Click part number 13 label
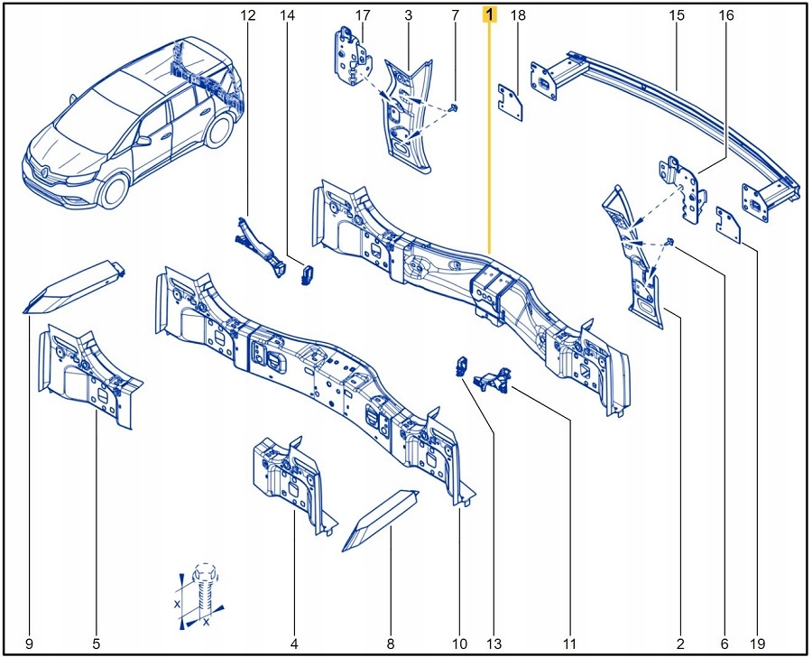The height and width of the screenshot is (657, 812). (494, 644)
